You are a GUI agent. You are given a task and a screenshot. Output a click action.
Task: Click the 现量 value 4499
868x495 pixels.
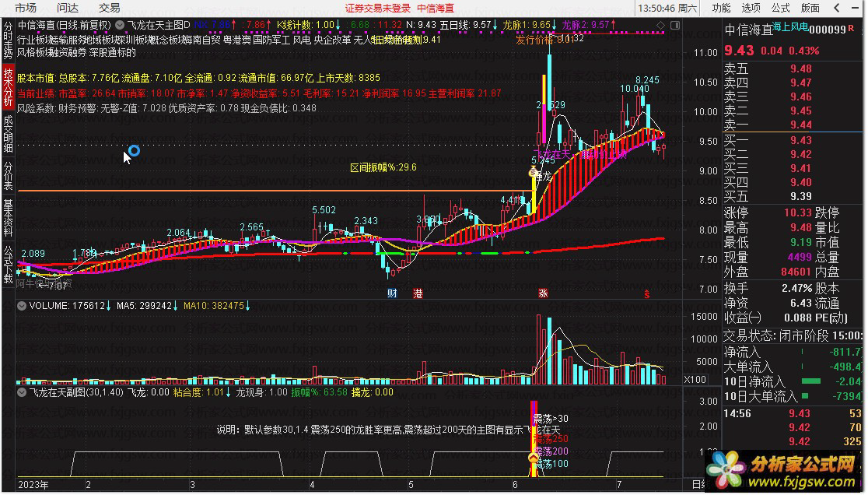click(x=800, y=257)
